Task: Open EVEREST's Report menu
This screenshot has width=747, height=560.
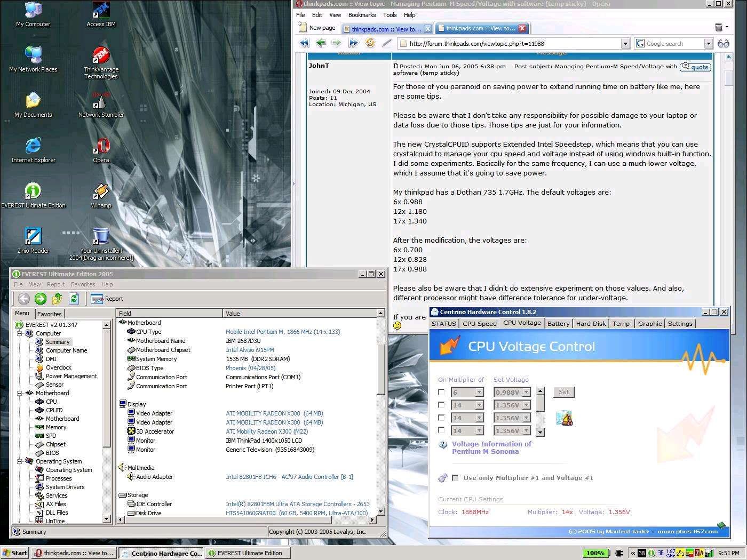Action: [x=55, y=284]
